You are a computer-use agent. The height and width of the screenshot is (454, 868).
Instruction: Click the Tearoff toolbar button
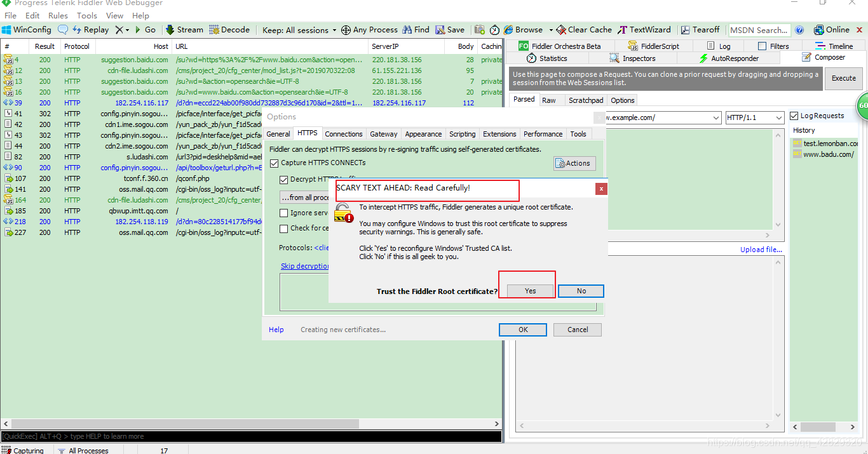pos(701,30)
